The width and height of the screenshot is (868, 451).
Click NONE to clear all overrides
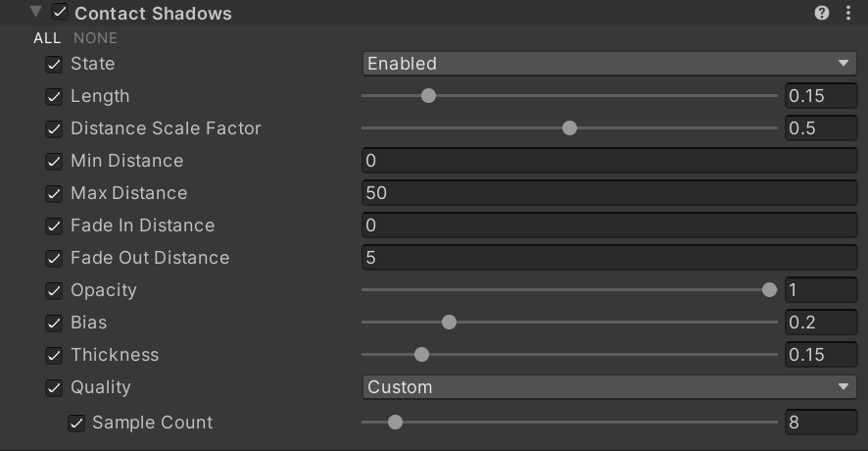click(95, 38)
